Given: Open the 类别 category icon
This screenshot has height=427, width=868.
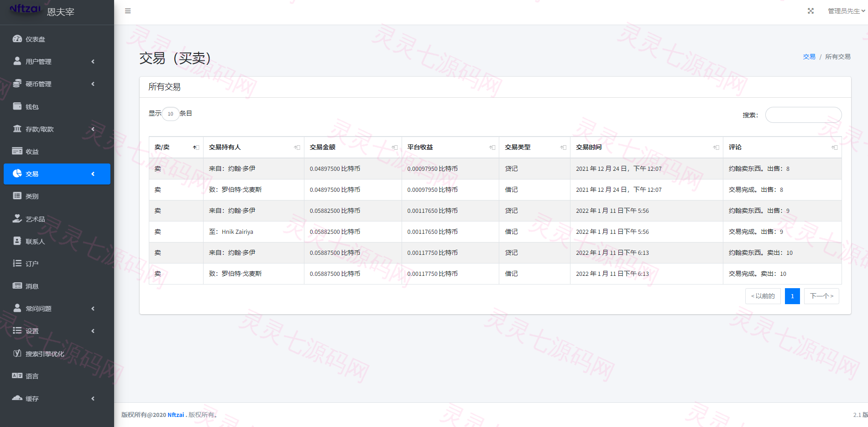Looking at the screenshot, I should (x=17, y=196).
